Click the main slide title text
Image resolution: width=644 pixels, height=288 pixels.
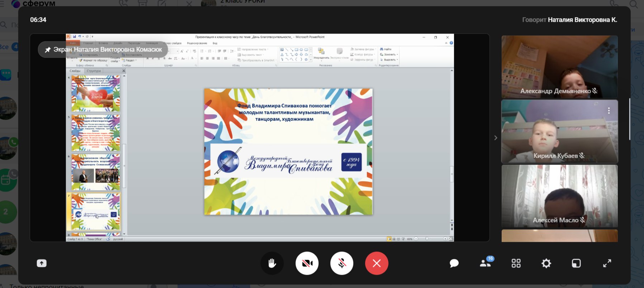click(284, 112)
